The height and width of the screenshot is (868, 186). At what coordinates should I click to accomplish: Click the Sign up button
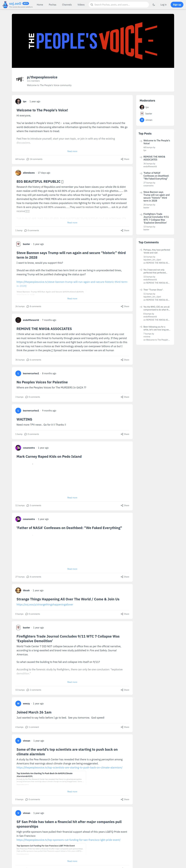click(177, 5)
